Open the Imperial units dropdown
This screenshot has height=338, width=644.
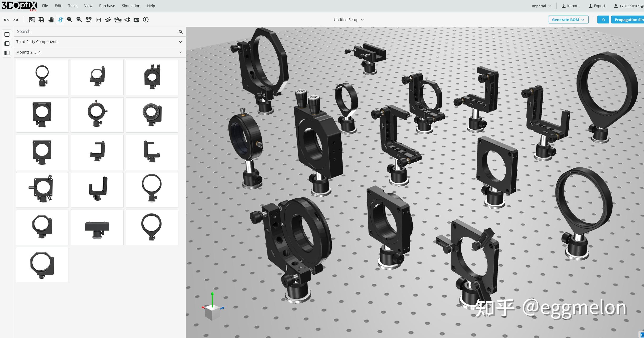(541, 6)
